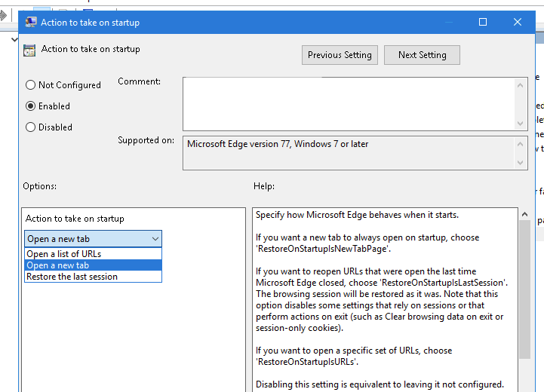Choose 'Restore the last session' option
544x392 pixels.
point(93,277)
